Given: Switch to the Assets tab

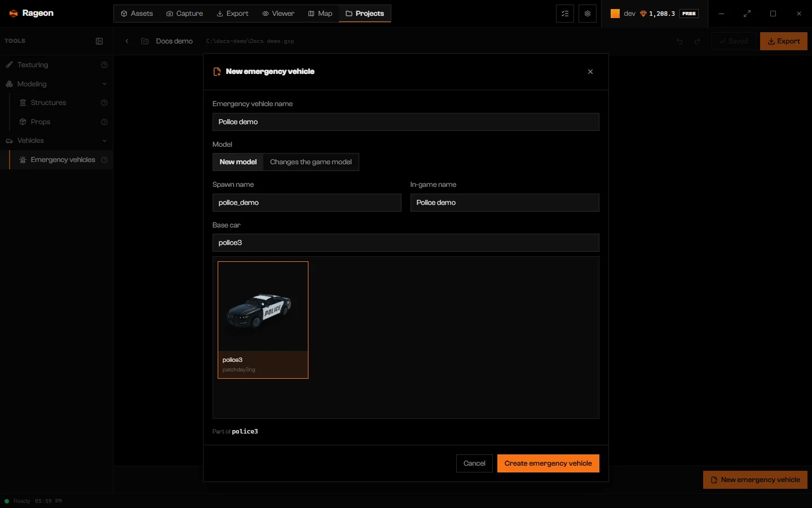Looking at the screenshot, I should [x=137, y=14].
